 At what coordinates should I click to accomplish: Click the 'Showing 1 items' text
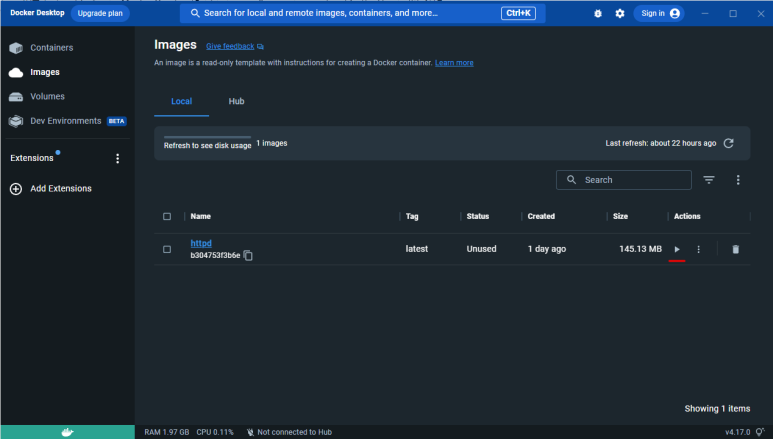[x=717, y=408]
